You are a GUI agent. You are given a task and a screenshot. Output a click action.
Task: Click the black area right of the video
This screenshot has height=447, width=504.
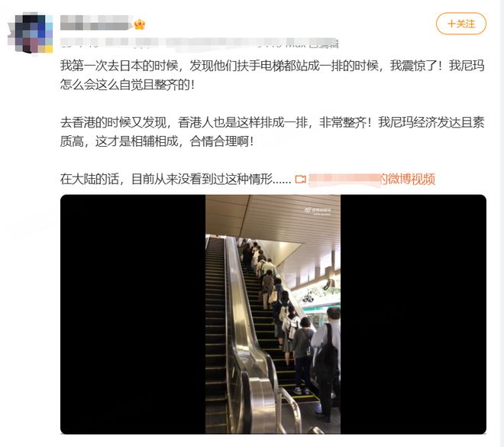(x=413, y=314)
